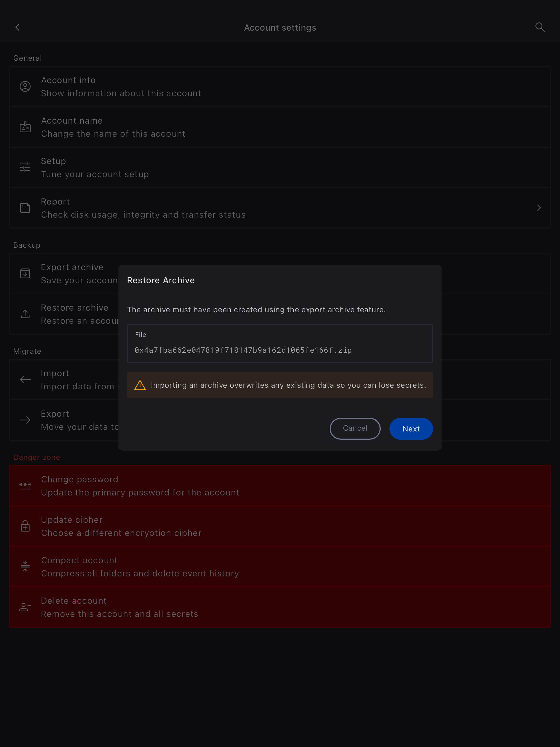Click the Delete account user-minus icon
This screenshot has height=747, width=560.
(x=25, y=607)
